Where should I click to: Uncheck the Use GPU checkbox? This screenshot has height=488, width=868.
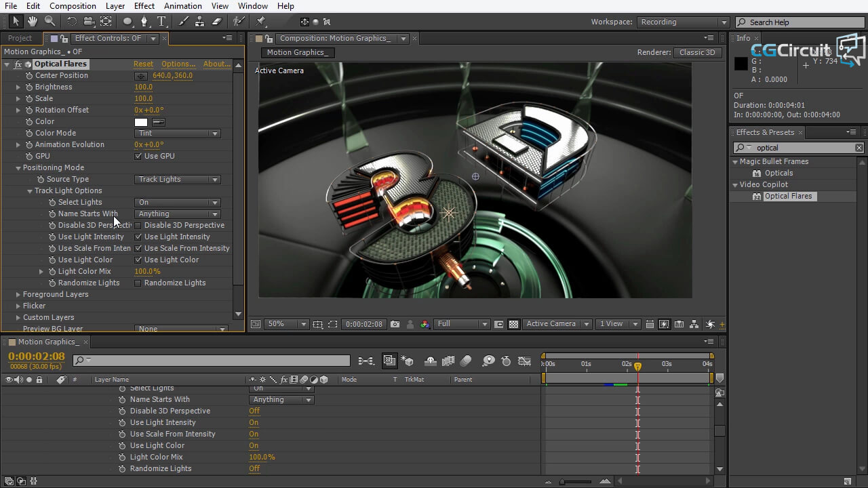coord(138,157)
